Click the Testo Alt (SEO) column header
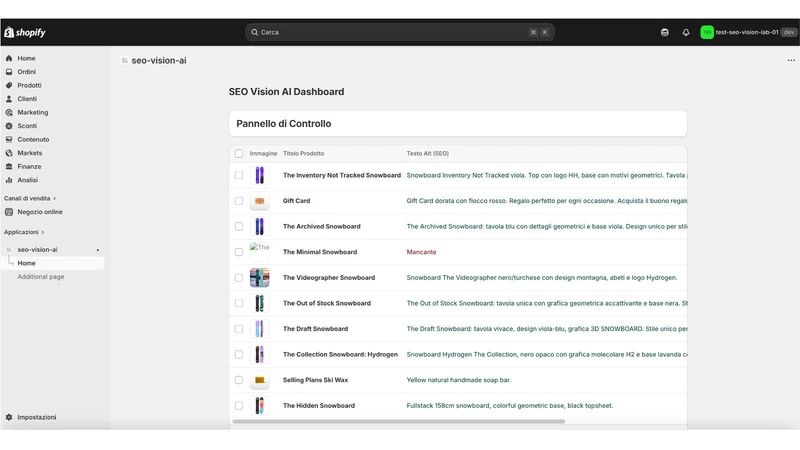800x450 pixels. tap(428, 154)
